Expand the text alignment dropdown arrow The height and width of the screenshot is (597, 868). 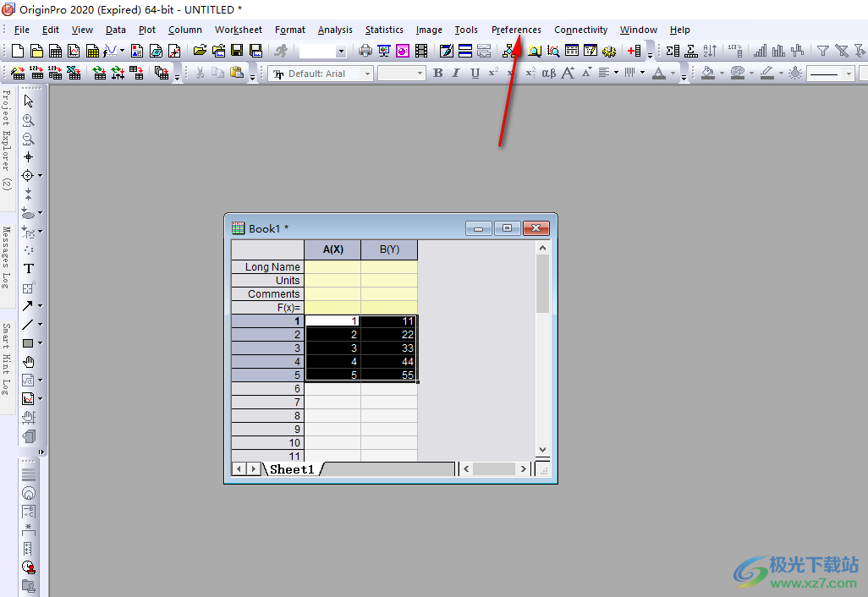click(616, 73)
